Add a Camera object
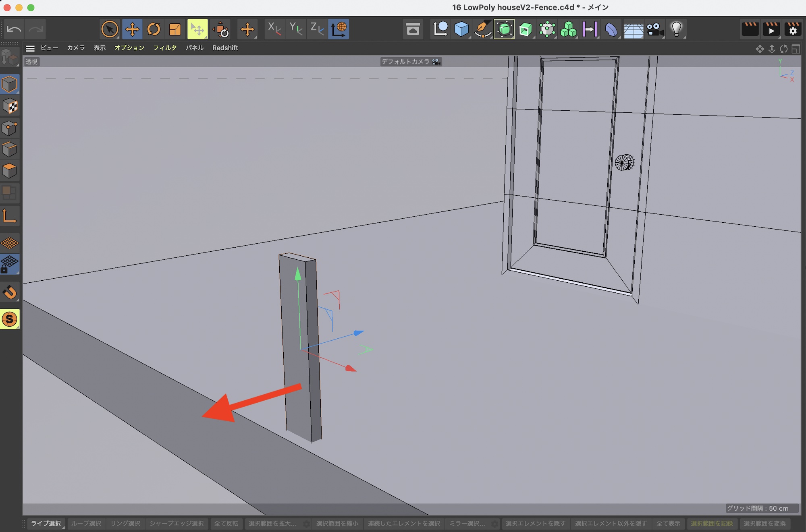Screen dimensions: 806x532 click(654, 29)
